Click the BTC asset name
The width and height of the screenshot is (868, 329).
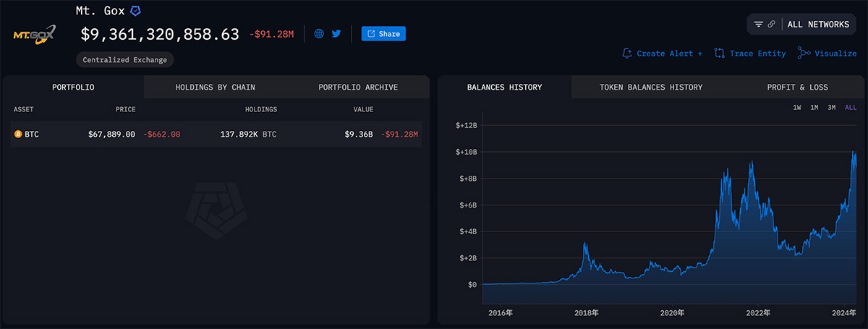(x=33, y=134)
